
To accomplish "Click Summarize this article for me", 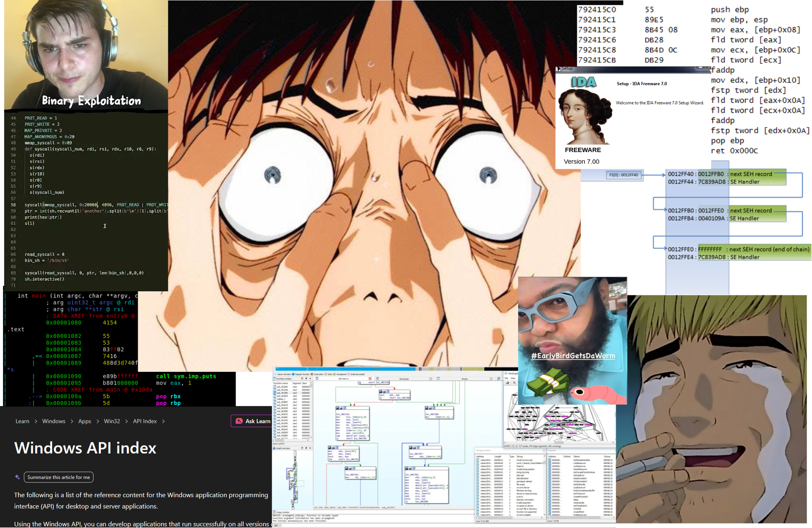I will coord(59,477).
